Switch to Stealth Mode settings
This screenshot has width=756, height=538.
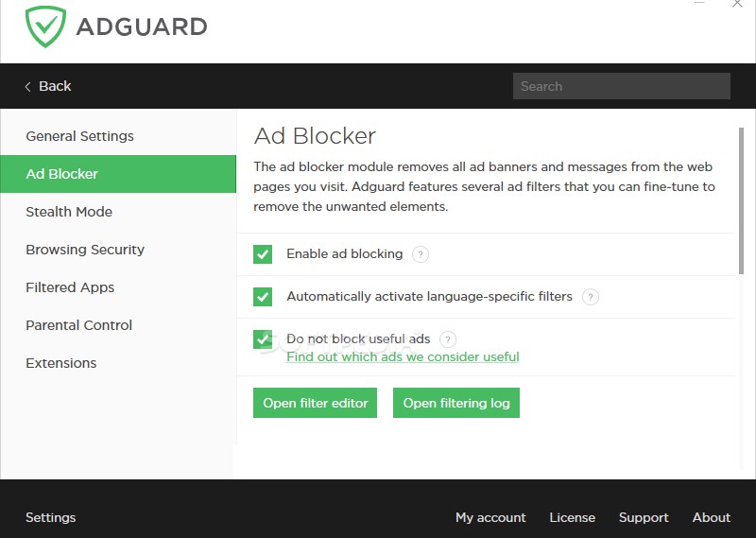[118, 212]
